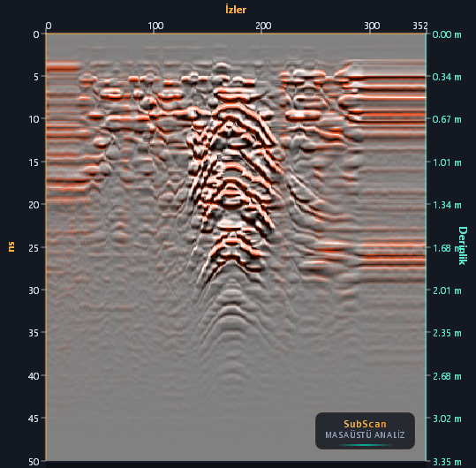Click trace tick label "352"
476x468 pixels.
point(420,26)
